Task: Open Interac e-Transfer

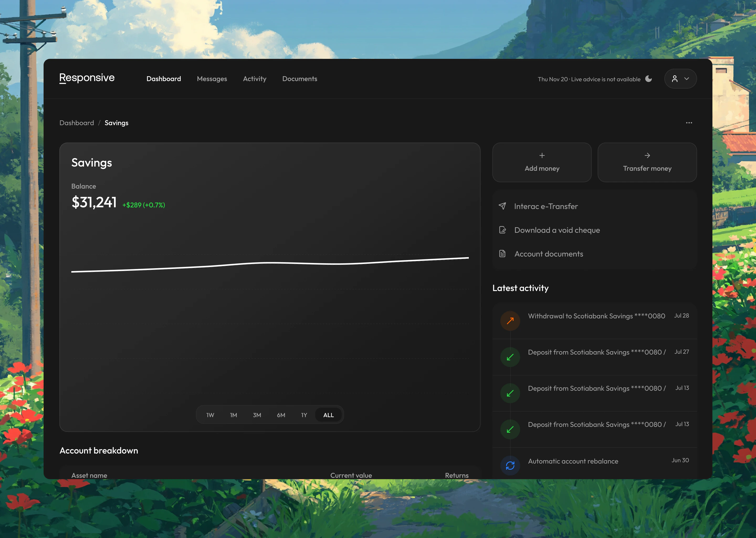Action: pos(595,206)
